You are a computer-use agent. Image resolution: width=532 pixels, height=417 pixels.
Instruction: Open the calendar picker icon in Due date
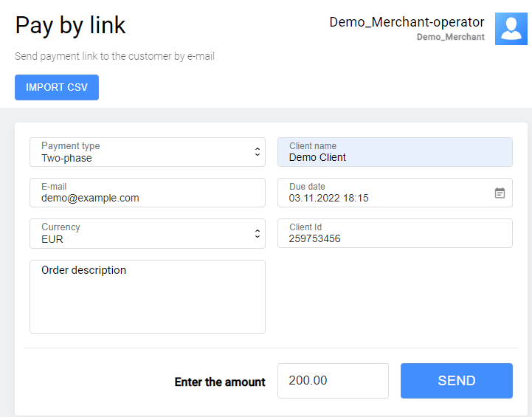point(500,193)
